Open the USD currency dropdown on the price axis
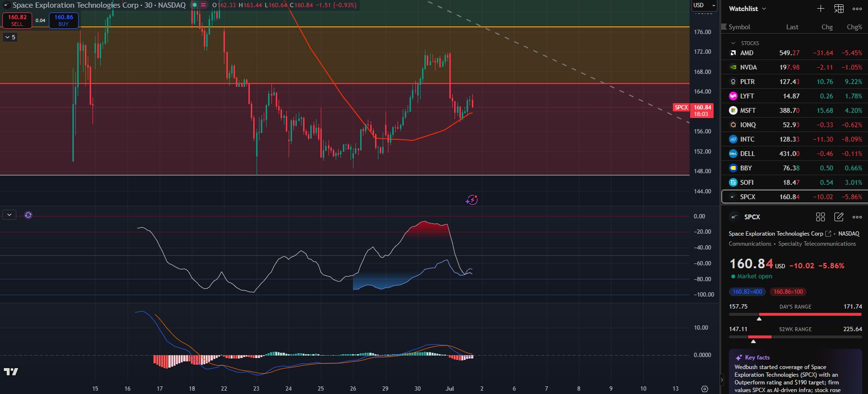 click(704, 5)
